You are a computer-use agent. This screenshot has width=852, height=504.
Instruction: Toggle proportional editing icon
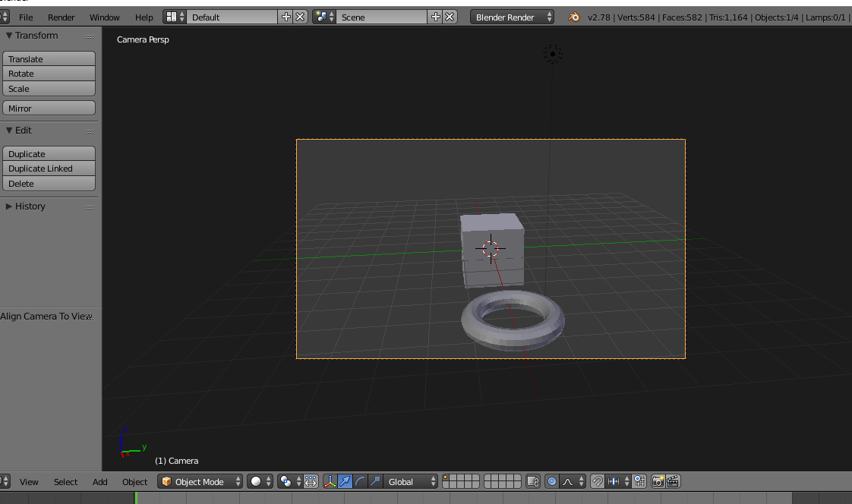click(x=551, y=481)
